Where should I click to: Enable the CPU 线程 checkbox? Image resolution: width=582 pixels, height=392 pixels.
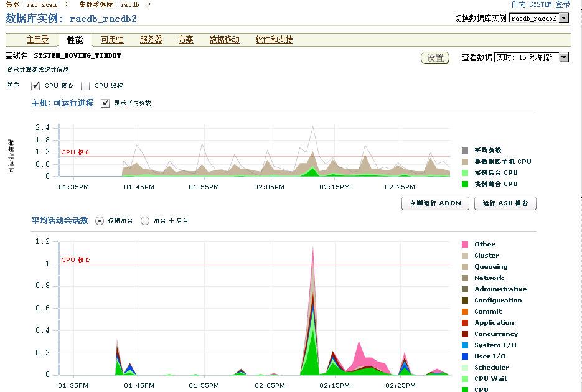click(x=85, y=85)
